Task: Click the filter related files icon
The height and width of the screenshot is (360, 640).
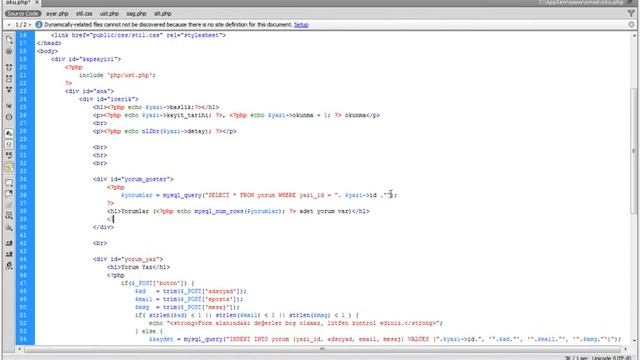Action: pos(631,13)
